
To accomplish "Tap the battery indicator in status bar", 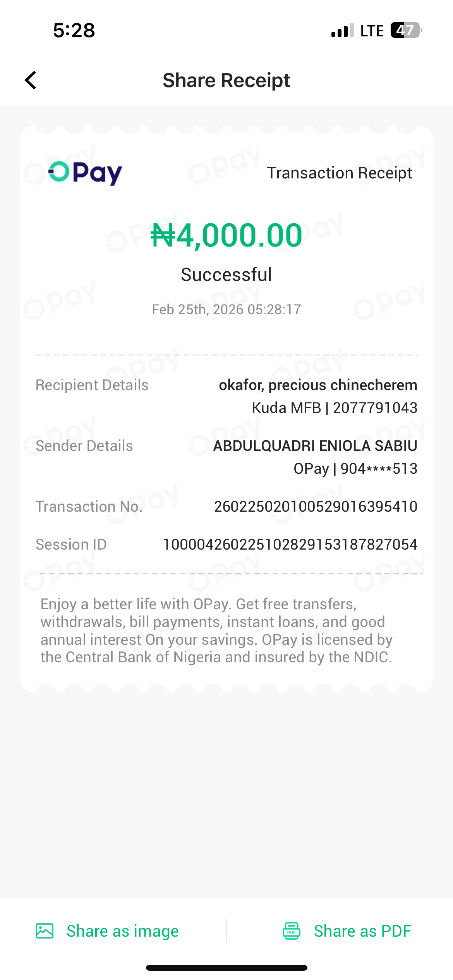I will (405, 30).
